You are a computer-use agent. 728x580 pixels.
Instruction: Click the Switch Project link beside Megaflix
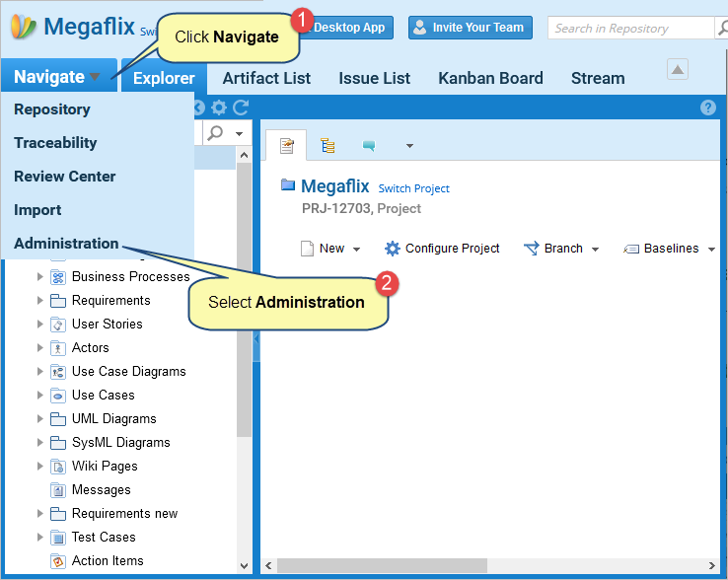click(x=413, y=188)
